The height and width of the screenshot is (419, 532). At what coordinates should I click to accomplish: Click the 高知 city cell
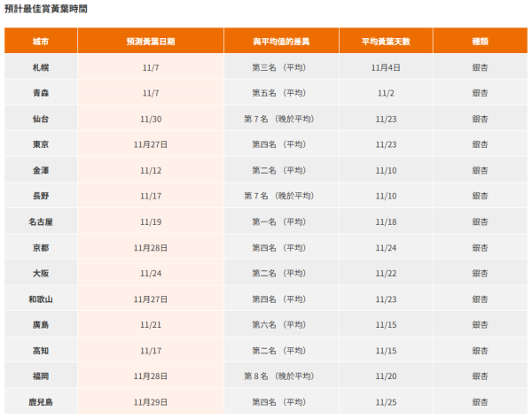click(41, 351)
